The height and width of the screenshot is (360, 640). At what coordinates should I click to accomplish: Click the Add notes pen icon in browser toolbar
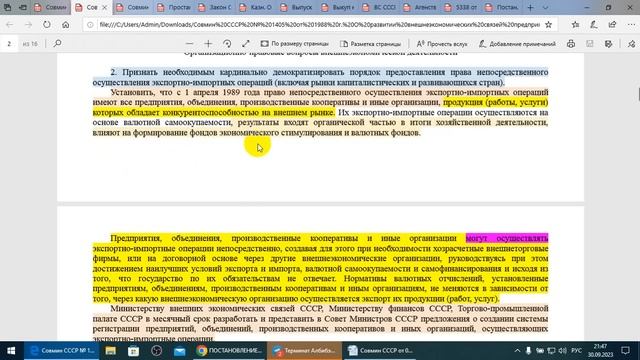tap(594, 25)
